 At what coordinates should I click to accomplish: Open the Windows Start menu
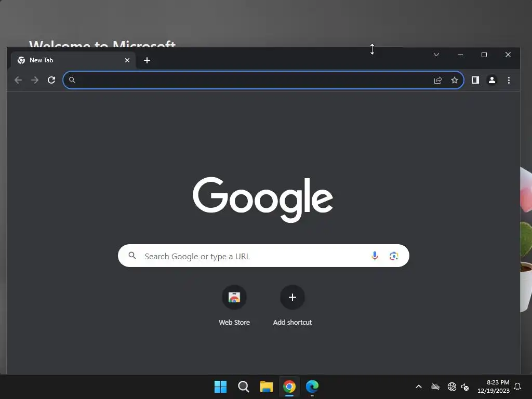(220, 387)
